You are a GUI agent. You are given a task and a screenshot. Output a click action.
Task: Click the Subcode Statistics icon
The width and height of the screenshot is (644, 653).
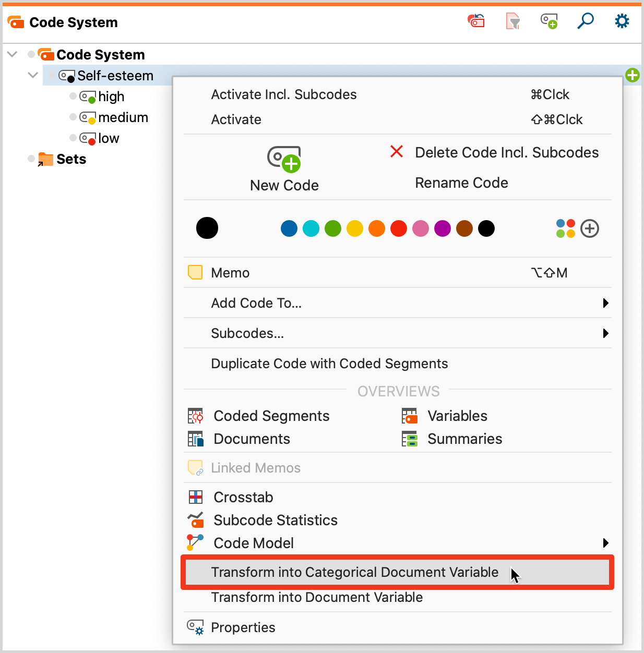click(x=195, y=520)
